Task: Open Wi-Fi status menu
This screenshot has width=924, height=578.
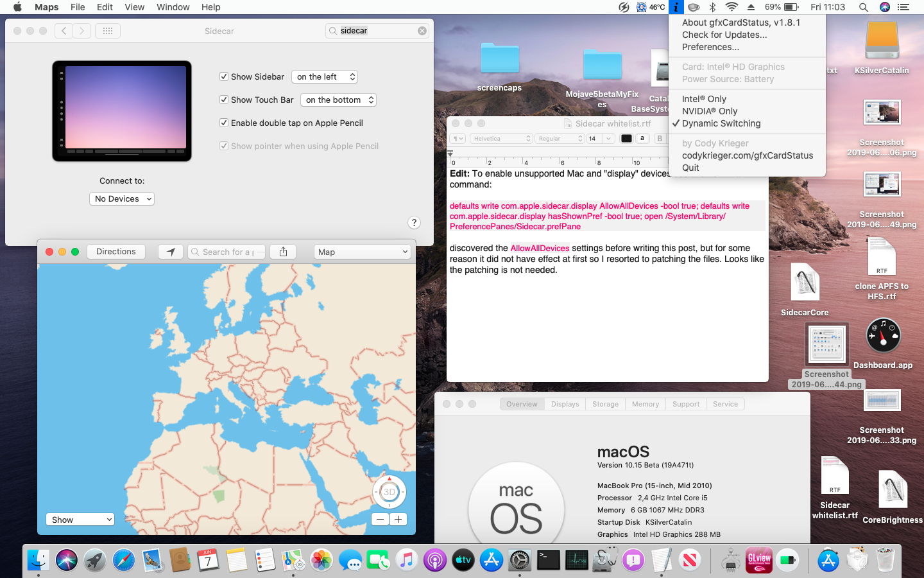Action: [x=732, y=7]
